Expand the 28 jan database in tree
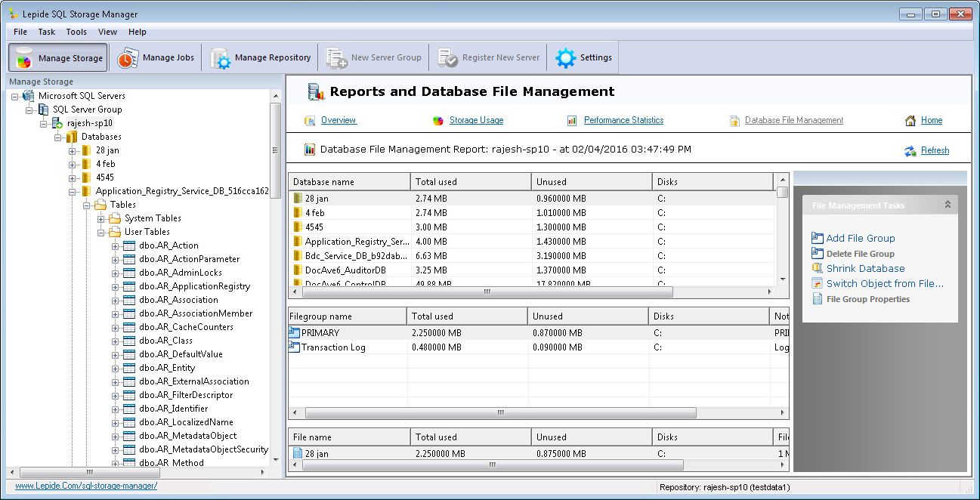Screen dimensions: 980x500 pyautogui.click(x=73, y=150)
